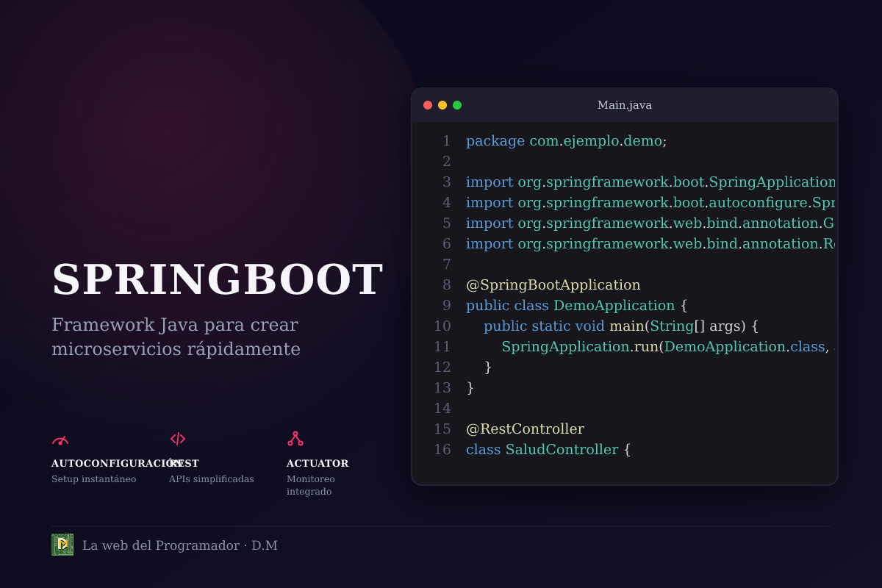Click 'class SaludController {' line
Viewport: 882px width, 588px height.
click(x=548, y=450)
